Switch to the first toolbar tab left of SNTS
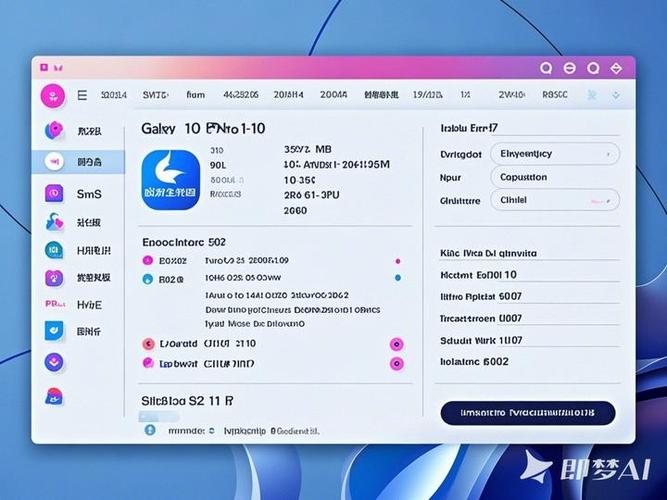 [114, 95]
